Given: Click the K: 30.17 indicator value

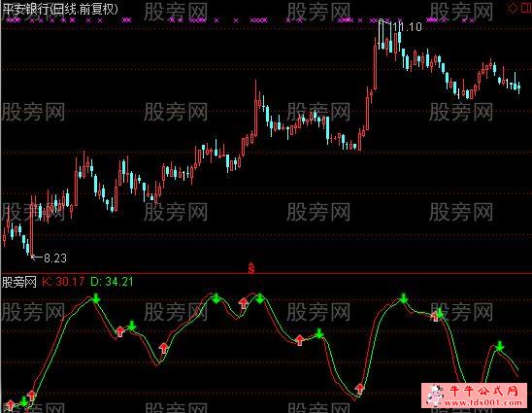Looking at the screenshot, I should [x=63, y=282].
